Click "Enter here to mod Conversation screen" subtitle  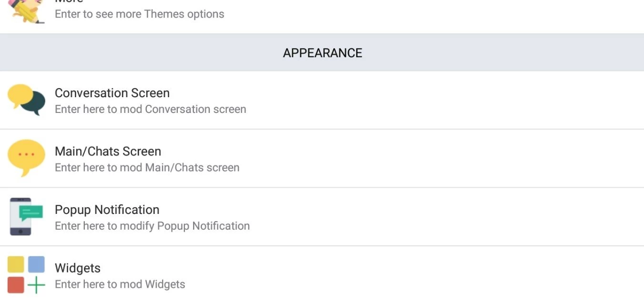pos(150,109)
